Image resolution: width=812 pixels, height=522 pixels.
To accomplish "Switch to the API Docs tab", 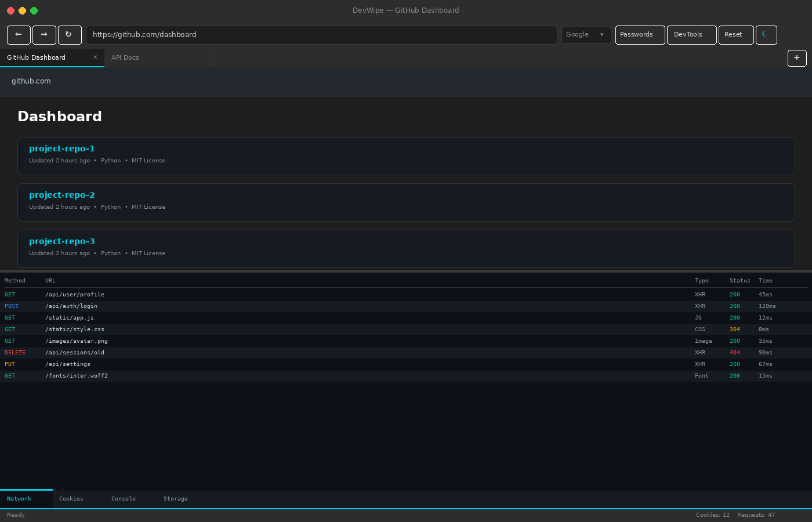I will point(125,57).
